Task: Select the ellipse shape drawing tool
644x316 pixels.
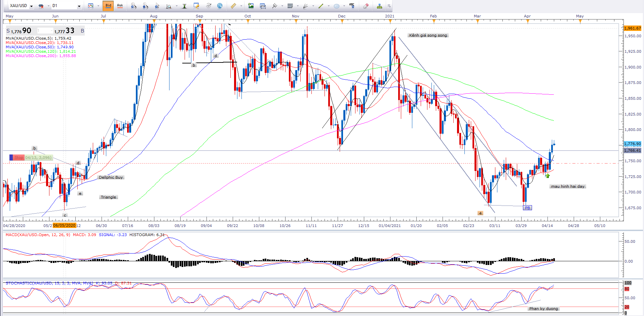Action: (x=336, y=6)
